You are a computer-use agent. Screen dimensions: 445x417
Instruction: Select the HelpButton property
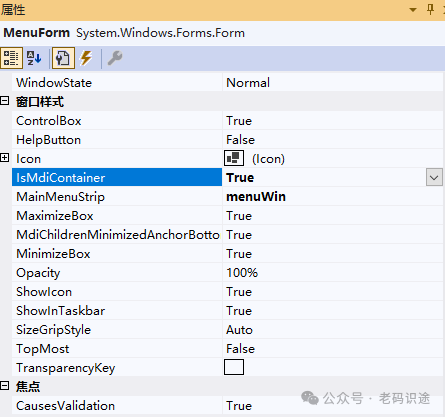tap(48, 140)
